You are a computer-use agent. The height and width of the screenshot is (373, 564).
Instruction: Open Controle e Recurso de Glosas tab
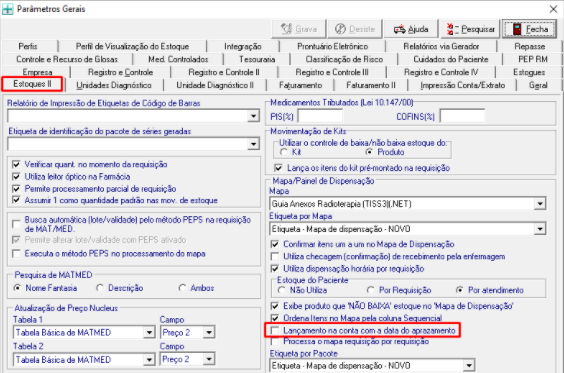(67, 59)
